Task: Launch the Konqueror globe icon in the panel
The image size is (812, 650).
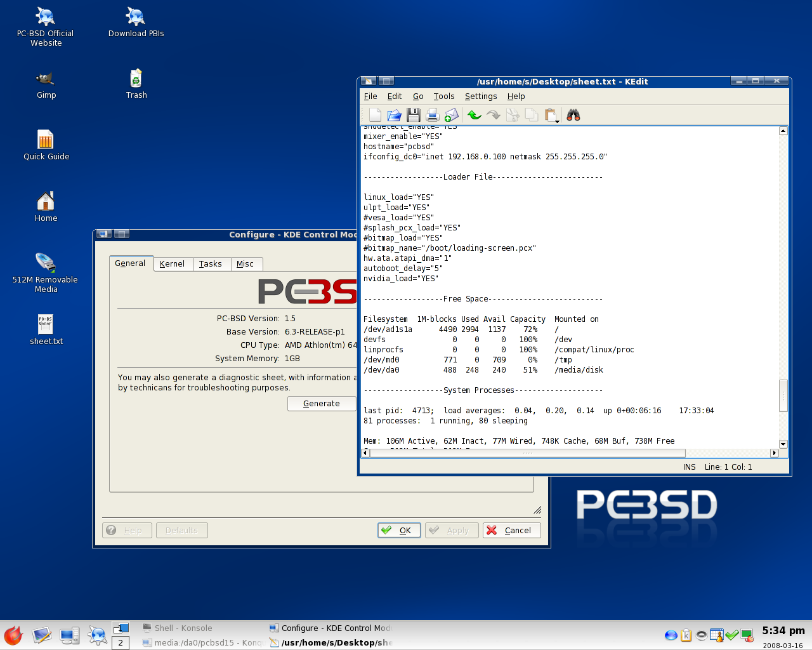Action: pyautogui.click(x=98, y=635)
